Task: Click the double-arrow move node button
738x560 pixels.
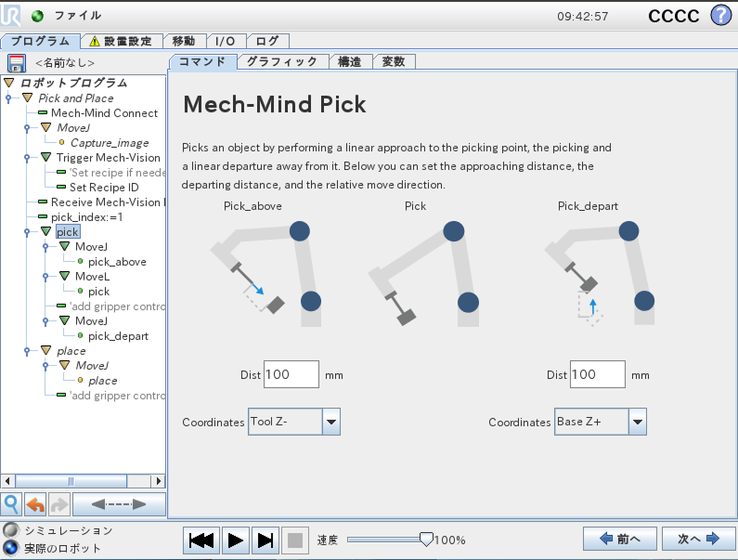Action: [x=119, y=504]
